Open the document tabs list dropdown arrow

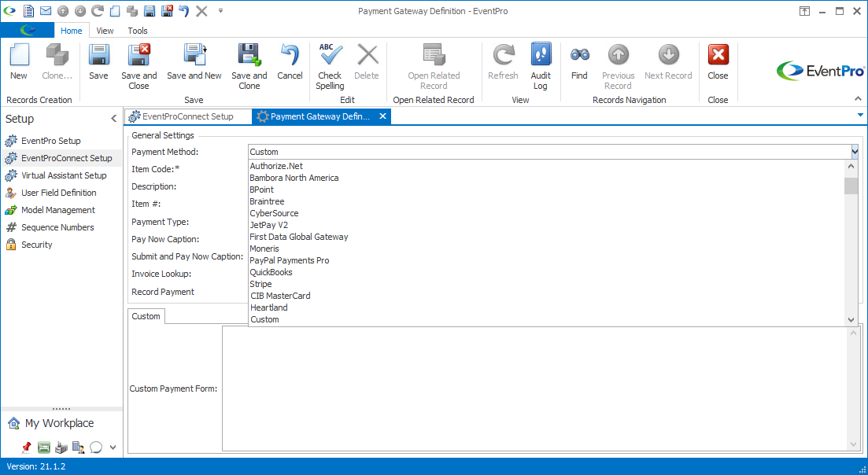pos(860,115)
